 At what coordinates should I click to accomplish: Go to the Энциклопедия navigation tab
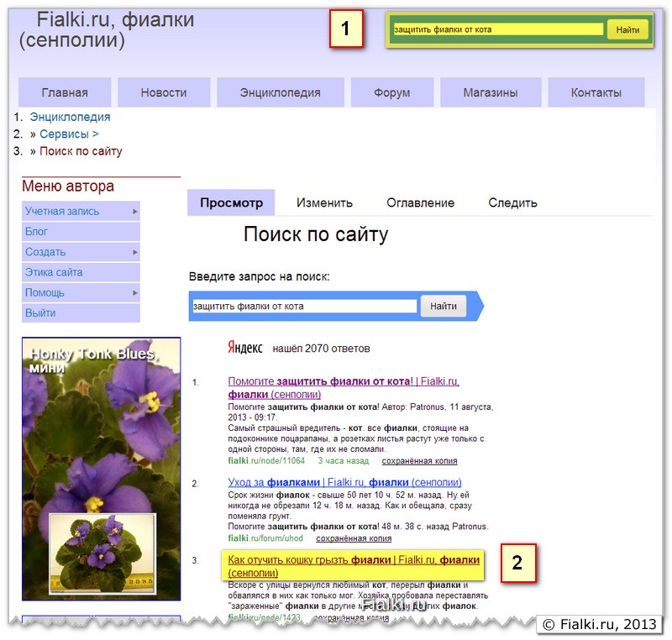pyautogui.click(x=281, y=92)
